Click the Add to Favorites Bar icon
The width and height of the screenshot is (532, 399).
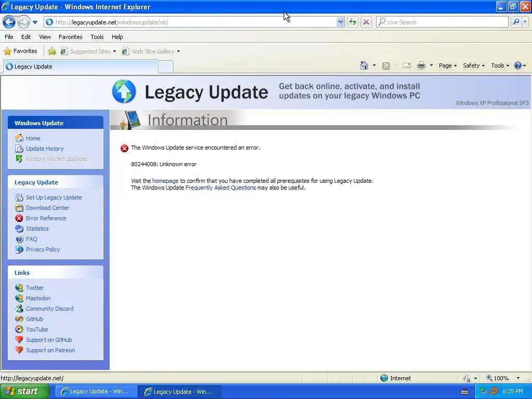(x=52, y=51)
